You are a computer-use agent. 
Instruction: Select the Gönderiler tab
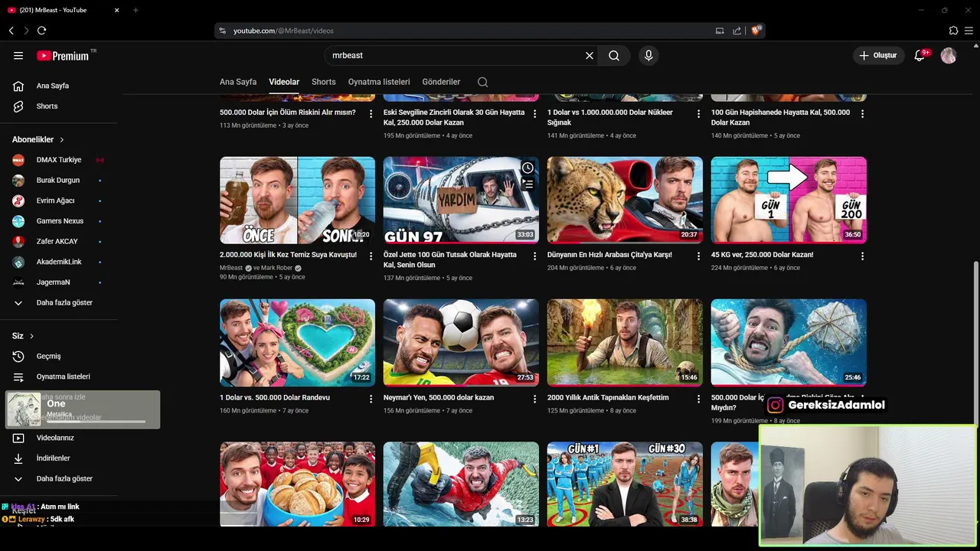tap(441, 82)
